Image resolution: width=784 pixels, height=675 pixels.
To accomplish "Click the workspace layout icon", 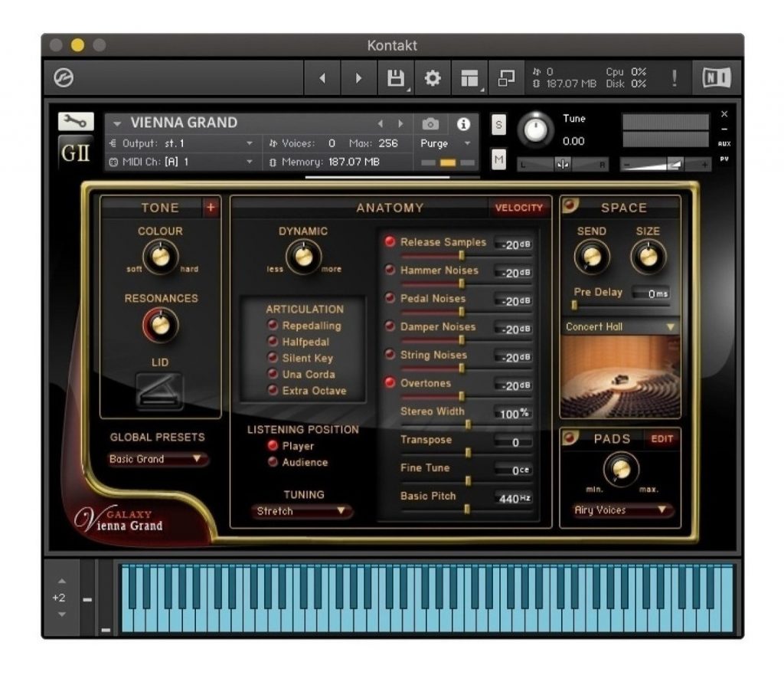I will pos(469,78).
